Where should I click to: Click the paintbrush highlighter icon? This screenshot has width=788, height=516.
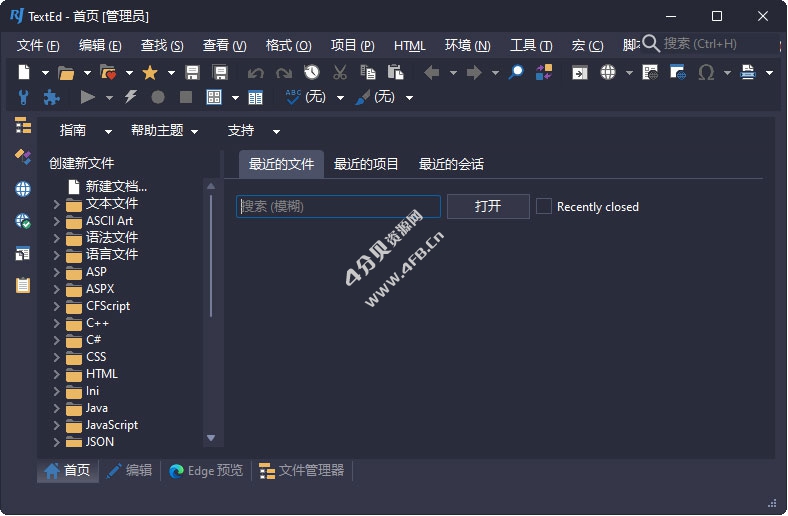[x=362, y=97]
